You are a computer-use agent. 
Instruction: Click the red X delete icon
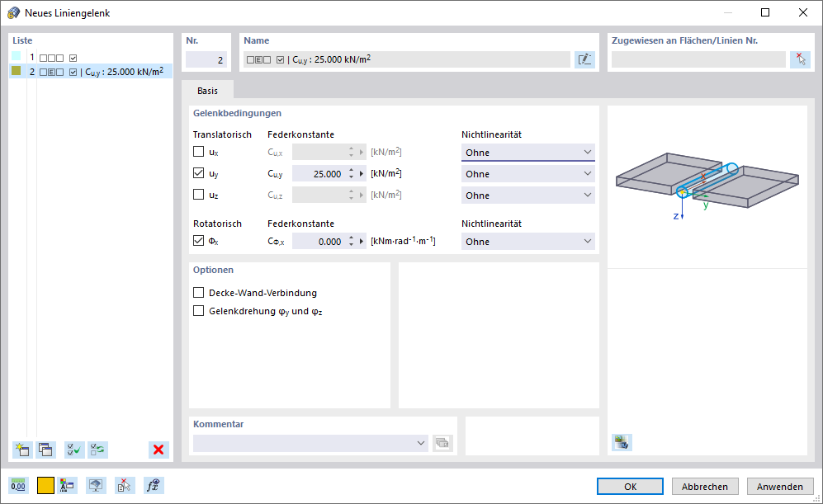tap(158, 450)
